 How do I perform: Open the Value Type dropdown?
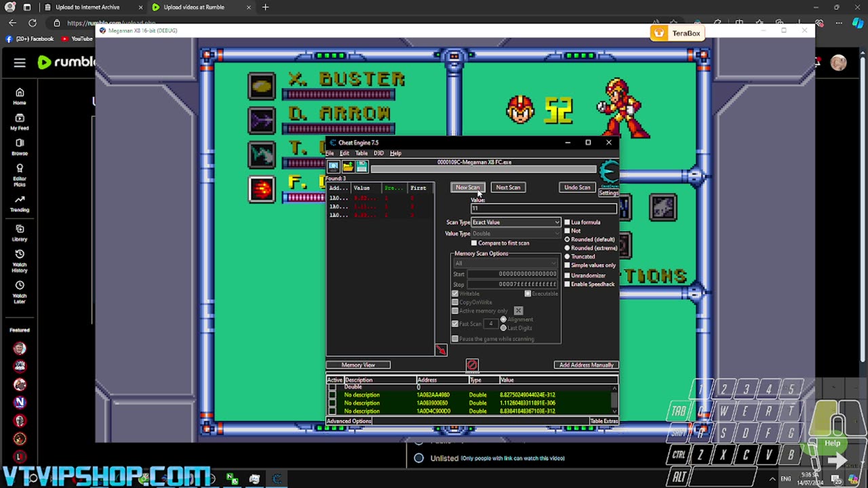(x=516, y=233)
